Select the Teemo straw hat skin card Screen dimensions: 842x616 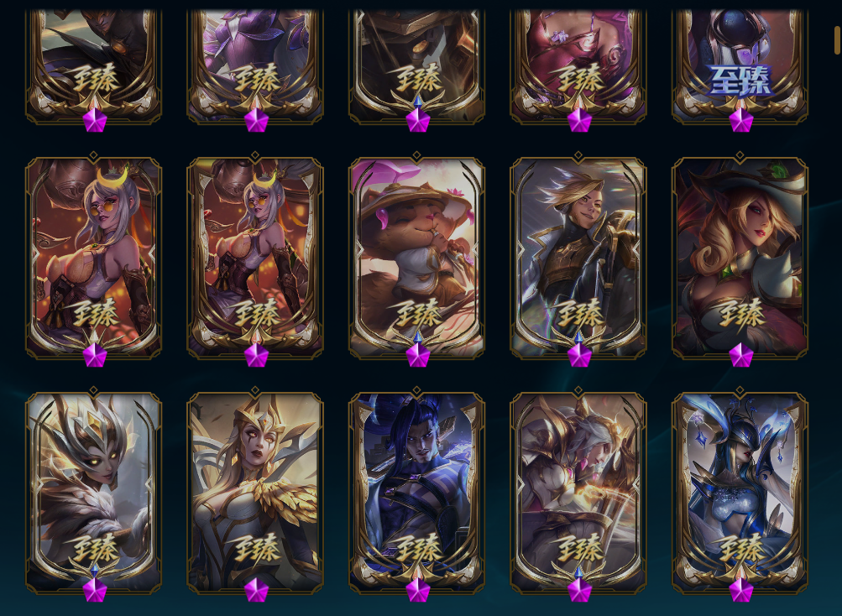tap(416, 258)
